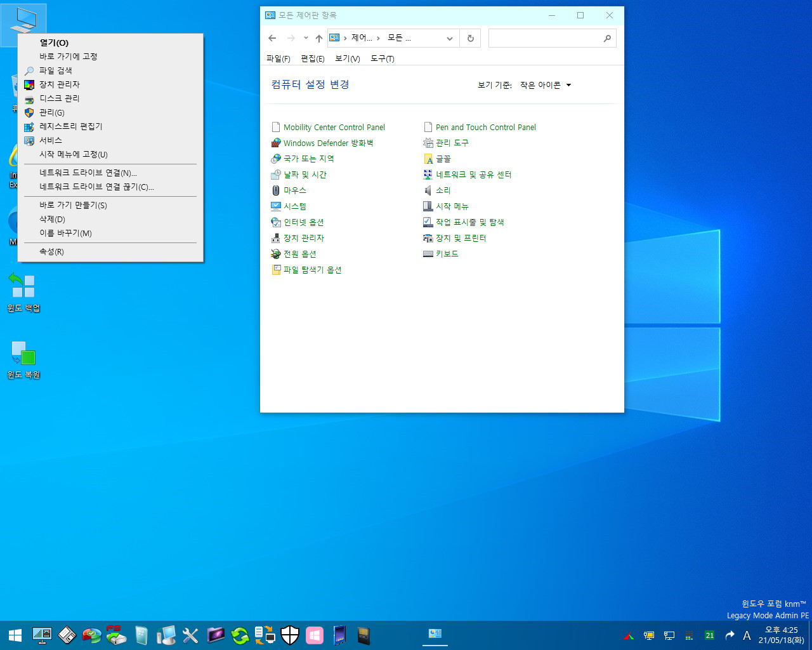Choose 이름 바꾸기(M) in context menu

point(110,233)
